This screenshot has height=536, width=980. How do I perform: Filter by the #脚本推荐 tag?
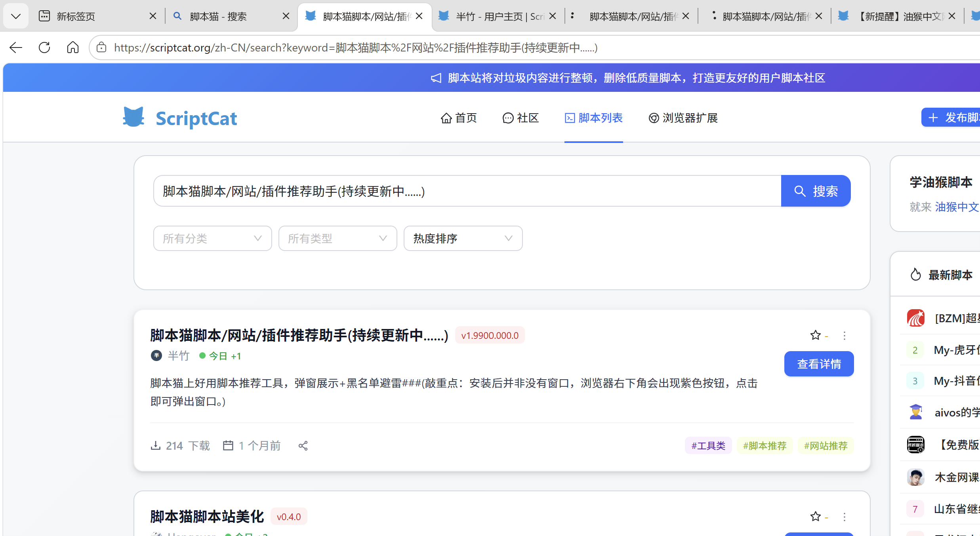click(x=765, y=446)
